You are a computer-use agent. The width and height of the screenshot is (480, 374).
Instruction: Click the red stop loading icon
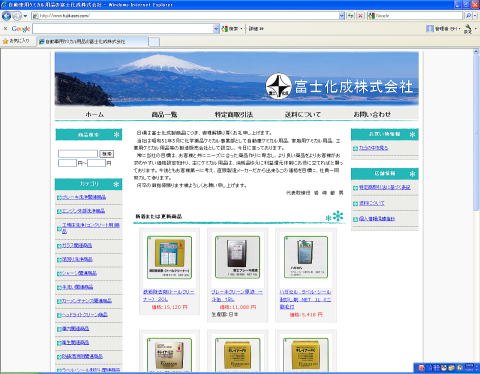[360, 16]
